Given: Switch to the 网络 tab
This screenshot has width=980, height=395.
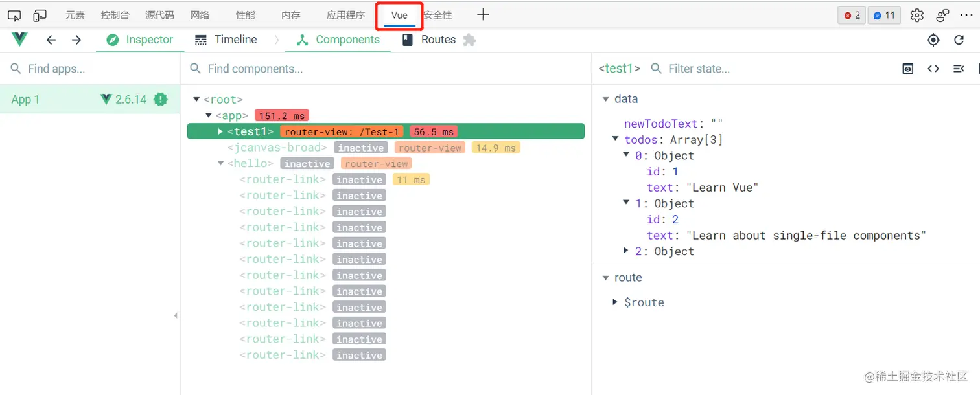Looking at the screenshot, I should coord(200,16).
